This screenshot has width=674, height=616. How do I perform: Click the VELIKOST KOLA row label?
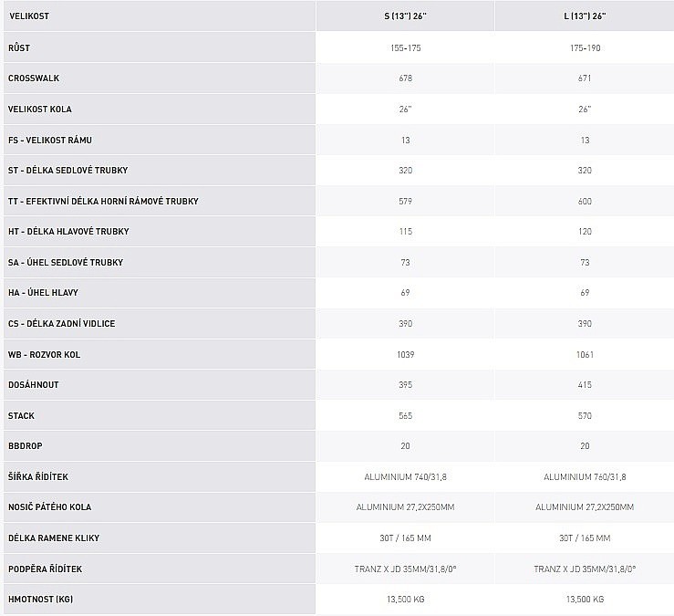point(40,110)
